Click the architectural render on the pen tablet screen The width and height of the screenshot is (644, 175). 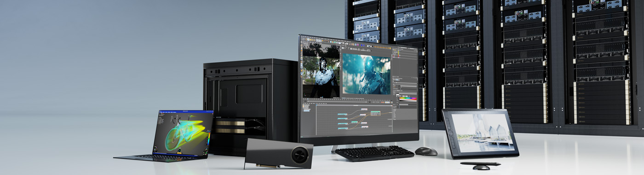point(483,133)
